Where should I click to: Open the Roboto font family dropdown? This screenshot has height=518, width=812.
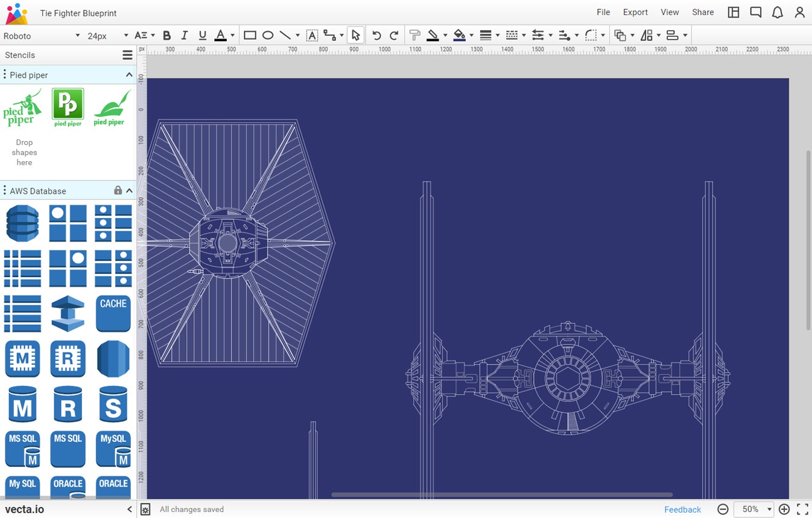42,36
